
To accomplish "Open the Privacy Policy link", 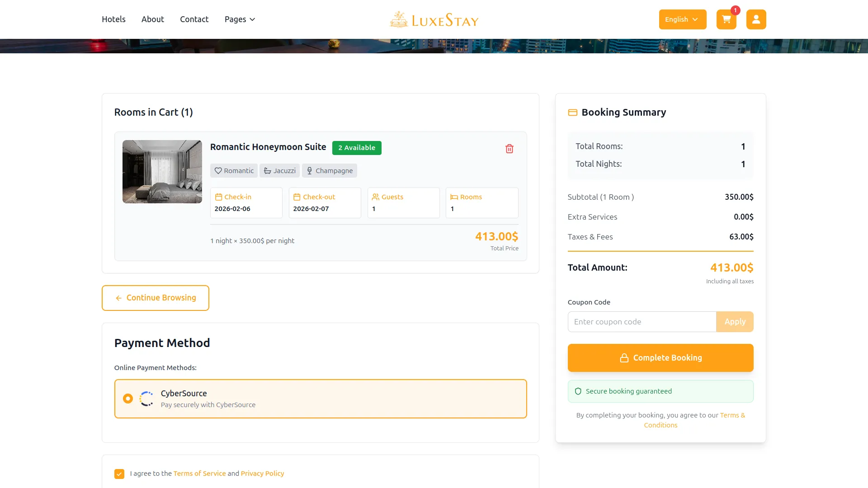I will tap(262, 473).
